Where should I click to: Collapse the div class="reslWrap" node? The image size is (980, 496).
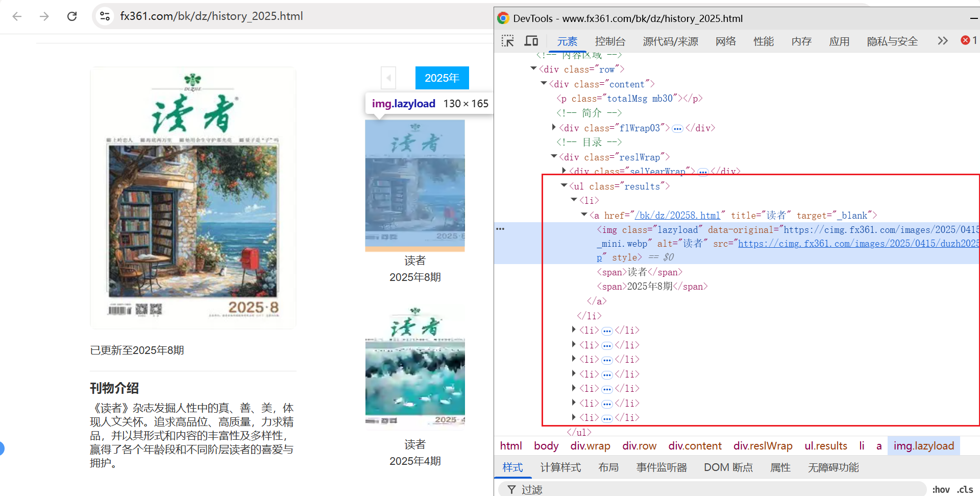point(554,156)
